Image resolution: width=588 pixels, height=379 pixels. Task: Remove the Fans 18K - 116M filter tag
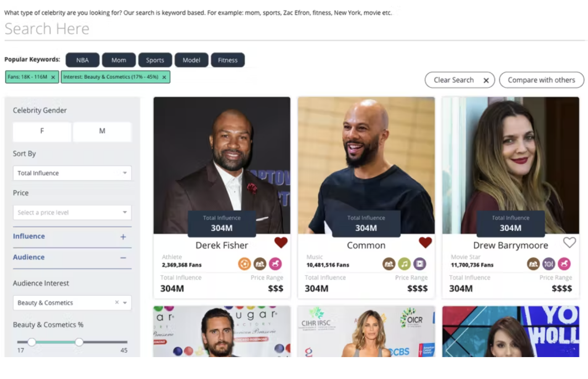(x=53, y=77)
